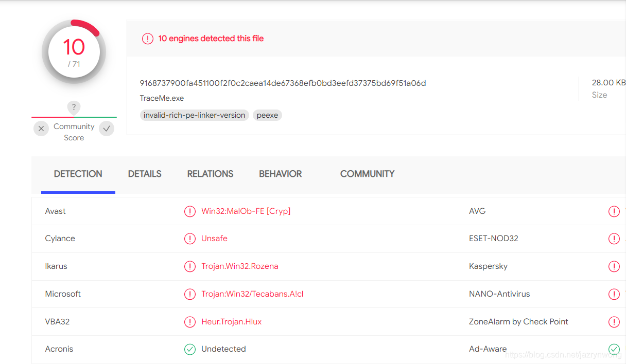Screen dimensions: 626x364
Task: Click the Microsoft detection warning icon
Action: tap(190, 294)
